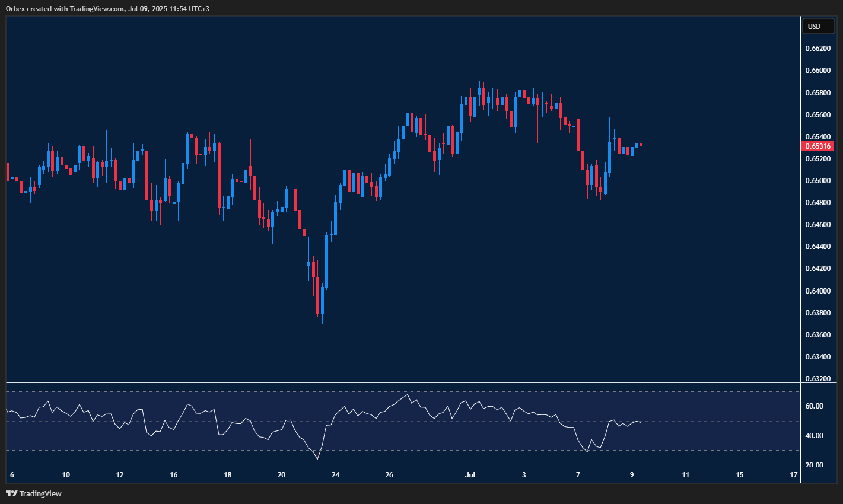The image size is (843, 504).
Task: Click the date 9 on the time axis
Action: (632, 475)
